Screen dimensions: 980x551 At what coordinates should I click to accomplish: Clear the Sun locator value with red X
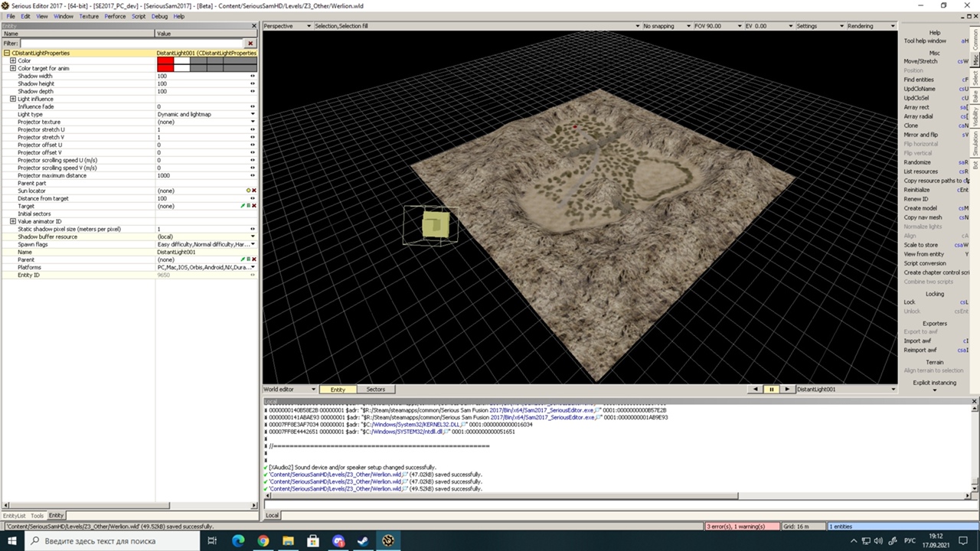253,191
